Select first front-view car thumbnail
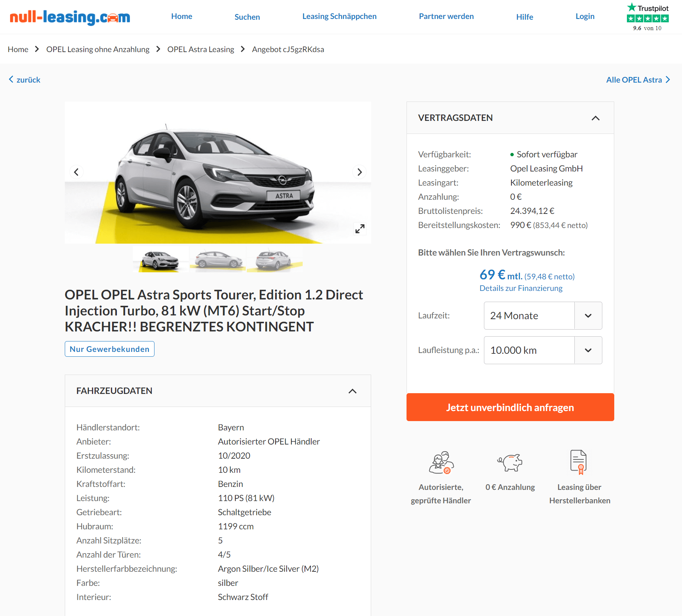The height and width of the screenshot is (616, 682). click(x=161, y=259)
